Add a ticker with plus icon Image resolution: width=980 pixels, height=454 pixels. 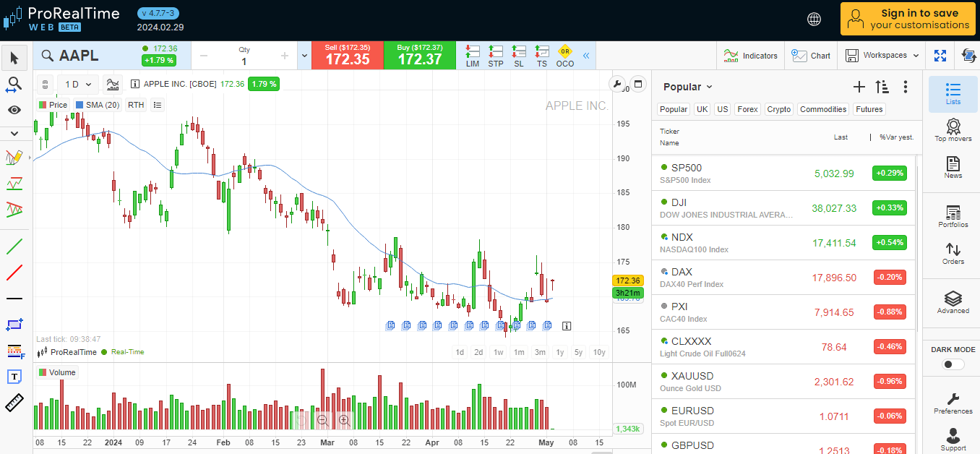click(x=859, y=87)
